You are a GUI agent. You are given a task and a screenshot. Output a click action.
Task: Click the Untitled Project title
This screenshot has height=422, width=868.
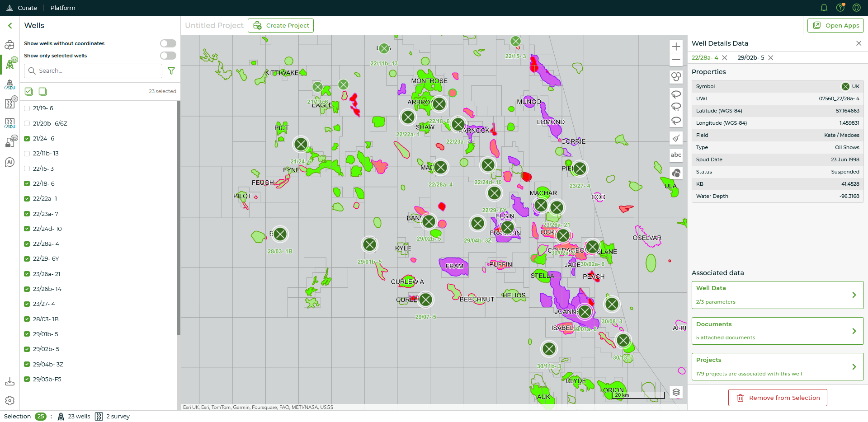[214, 26]
